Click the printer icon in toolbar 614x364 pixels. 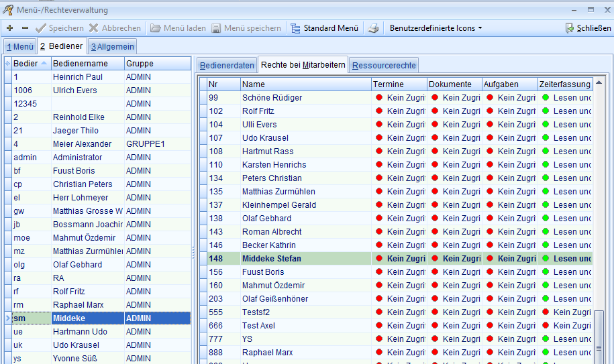point(373,28)
